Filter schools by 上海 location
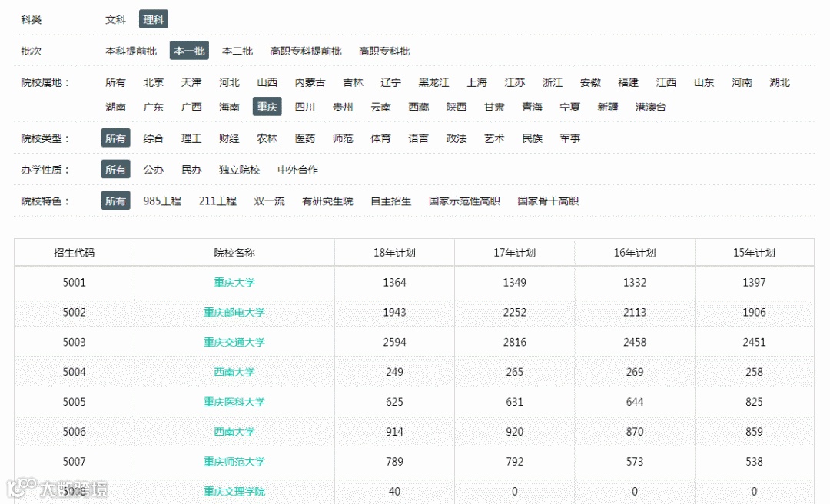830x504 pixels. click(x=476, y=82)
